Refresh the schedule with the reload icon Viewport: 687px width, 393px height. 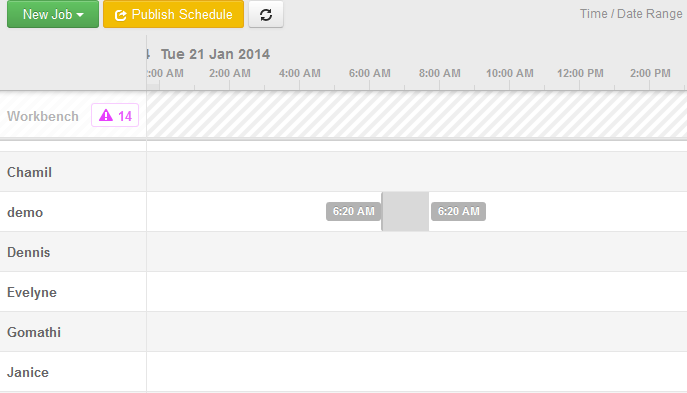(x=266, y=14)
